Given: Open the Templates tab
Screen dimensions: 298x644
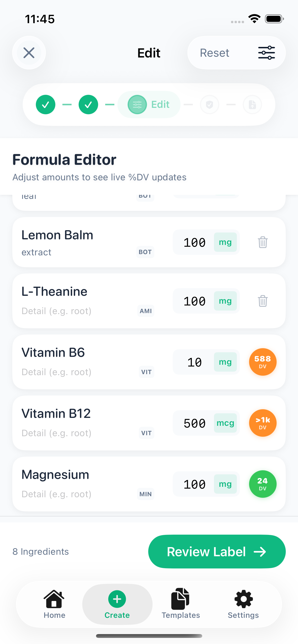Looking at the screenshot, I should click(x=181, y=604).
